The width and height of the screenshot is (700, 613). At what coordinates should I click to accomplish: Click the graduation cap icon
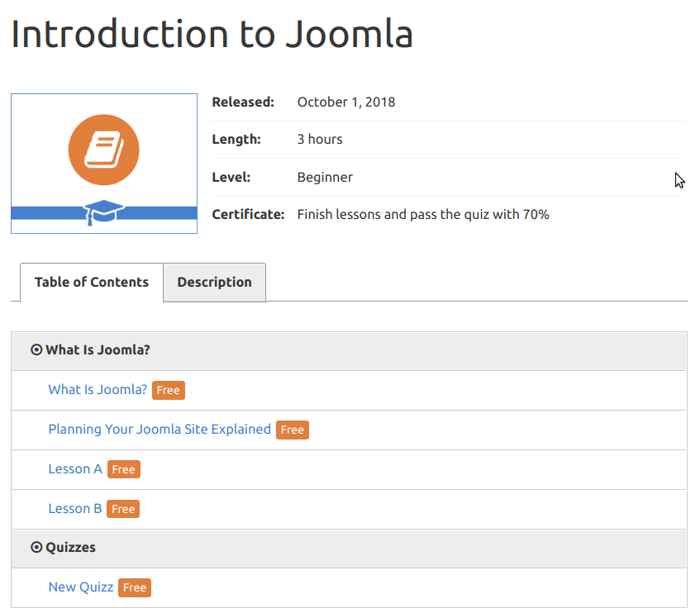103,212
